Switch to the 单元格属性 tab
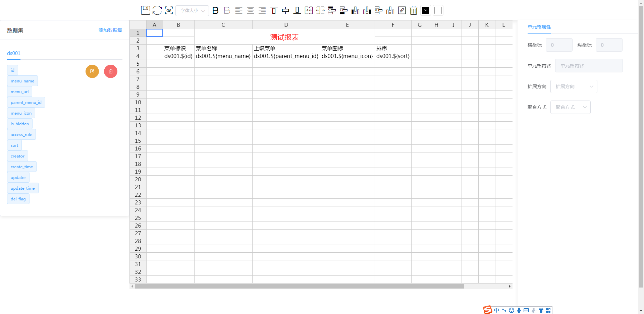Image resolution: width=644 pixels, height=314 pixels. click(x=539, y=27)
